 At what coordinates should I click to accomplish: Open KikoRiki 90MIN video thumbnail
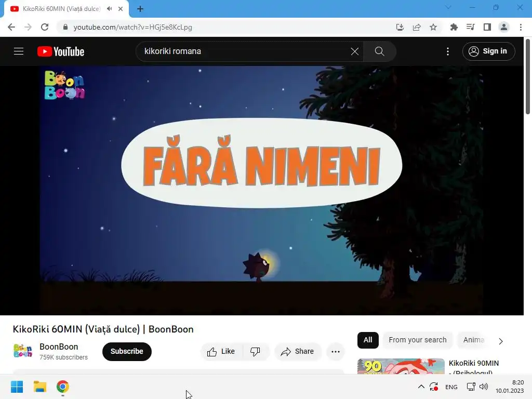click(x=401, y=366)
